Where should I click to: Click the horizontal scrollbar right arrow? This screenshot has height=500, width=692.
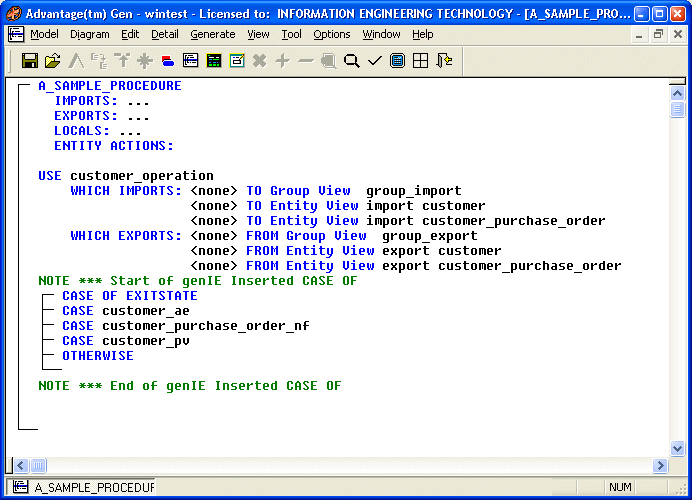(660, 465)
